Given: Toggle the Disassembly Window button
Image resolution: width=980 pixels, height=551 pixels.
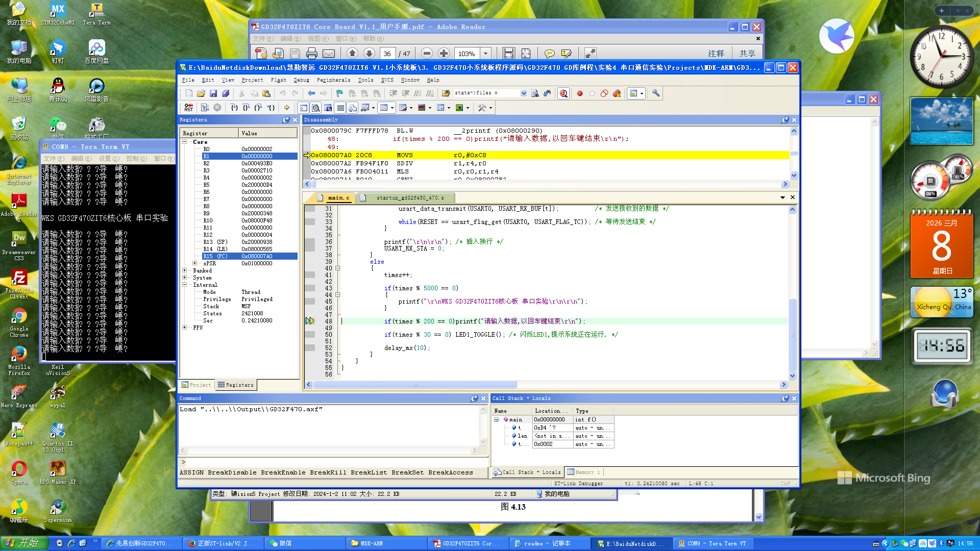Looking at the screenshot, I should pos(315,108).
